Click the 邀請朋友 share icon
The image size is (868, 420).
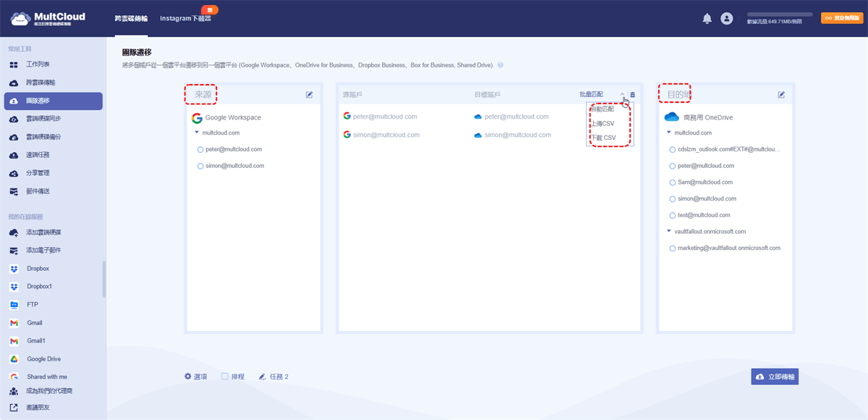coord(13,408)
